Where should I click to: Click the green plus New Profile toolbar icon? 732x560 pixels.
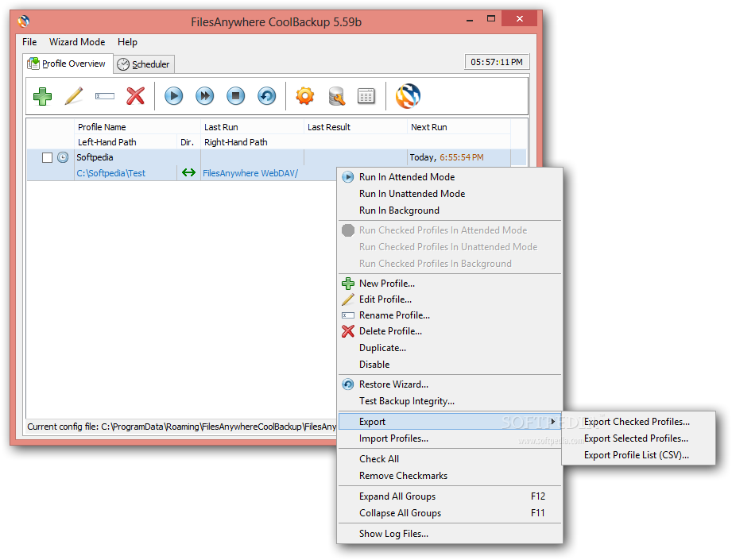click(42, 96)
